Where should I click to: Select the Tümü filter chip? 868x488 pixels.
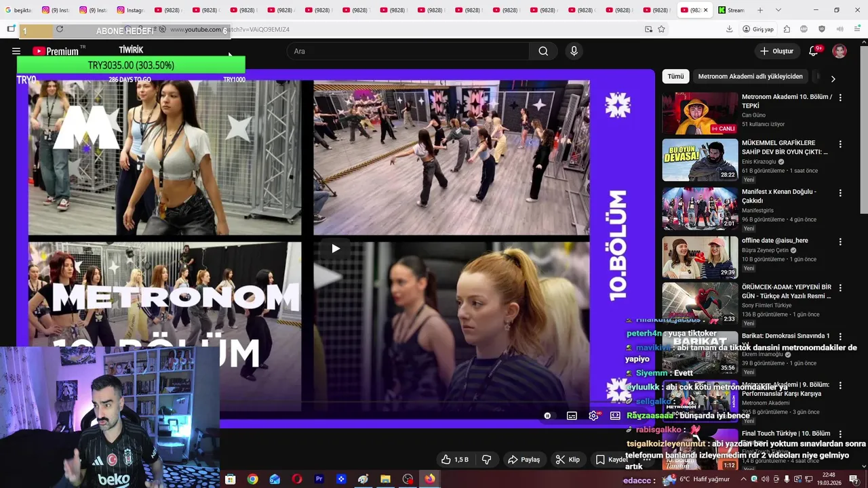click(x=675, y=77)
